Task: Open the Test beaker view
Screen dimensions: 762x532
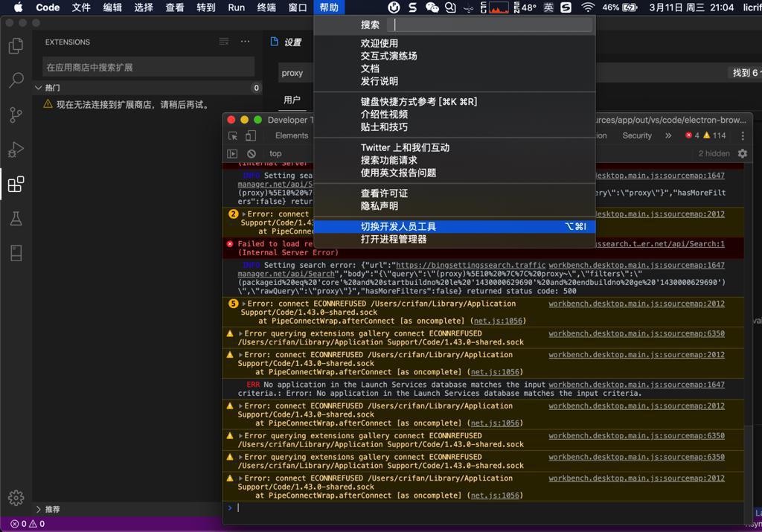Action: click(16, 219)
